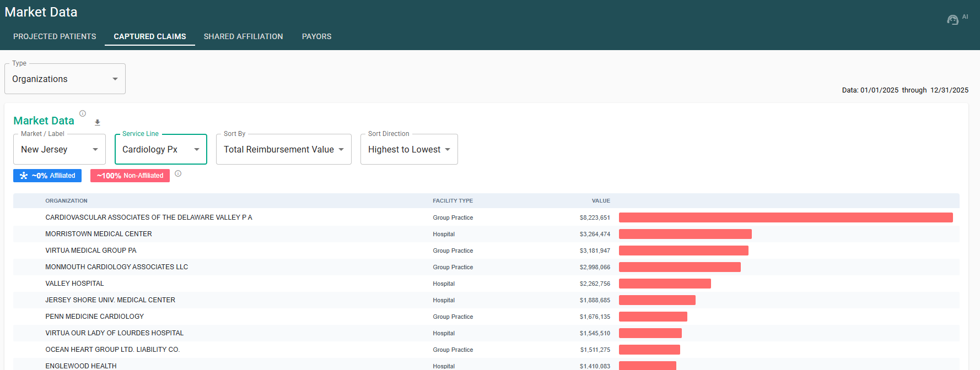The width and height of the screenshot is (980, 370).
Task: Click the $2,998,066 value
Action: 595,267
